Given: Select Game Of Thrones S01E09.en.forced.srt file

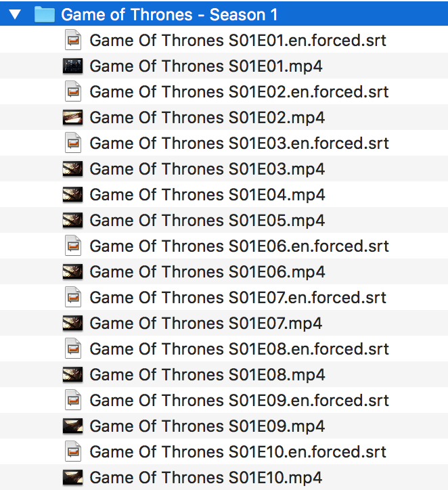Looking at the screenshot, I should coord(239,400).
